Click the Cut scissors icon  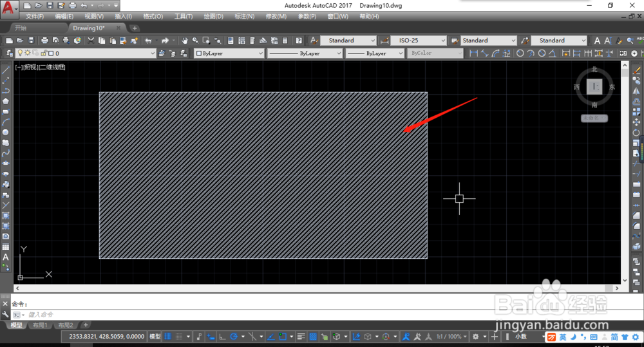point(91,41)
